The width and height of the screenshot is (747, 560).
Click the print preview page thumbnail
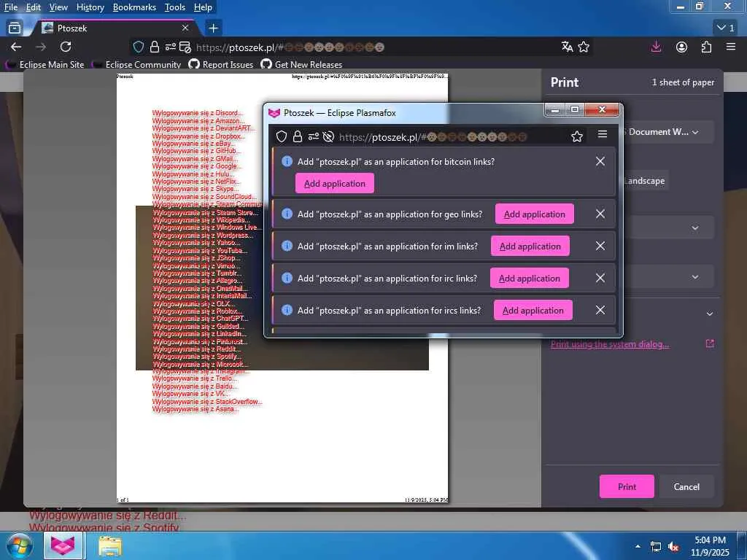click(282, 288)
